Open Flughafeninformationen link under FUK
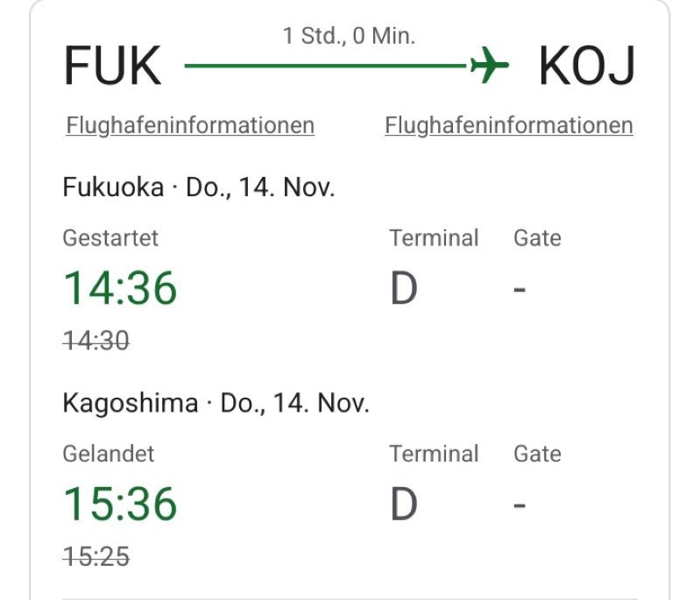Viewport: 700px width, 600px height. tap(190, 125)
